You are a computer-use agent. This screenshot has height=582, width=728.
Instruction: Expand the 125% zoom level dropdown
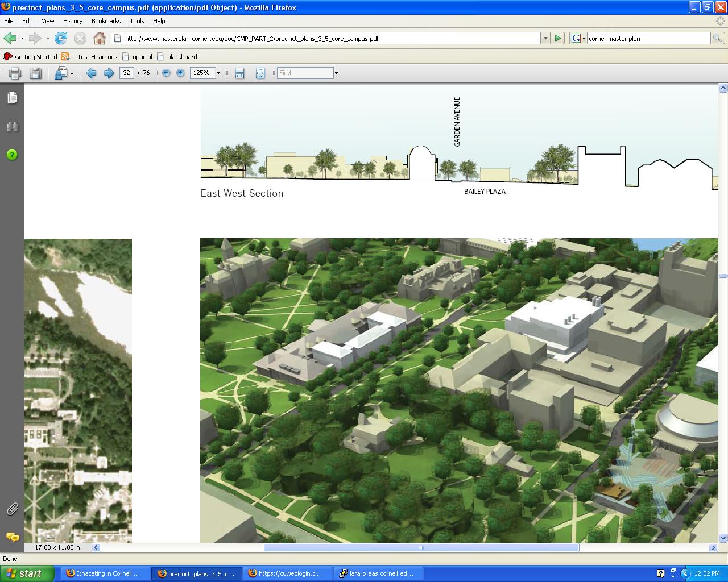[x=218, y=73]
